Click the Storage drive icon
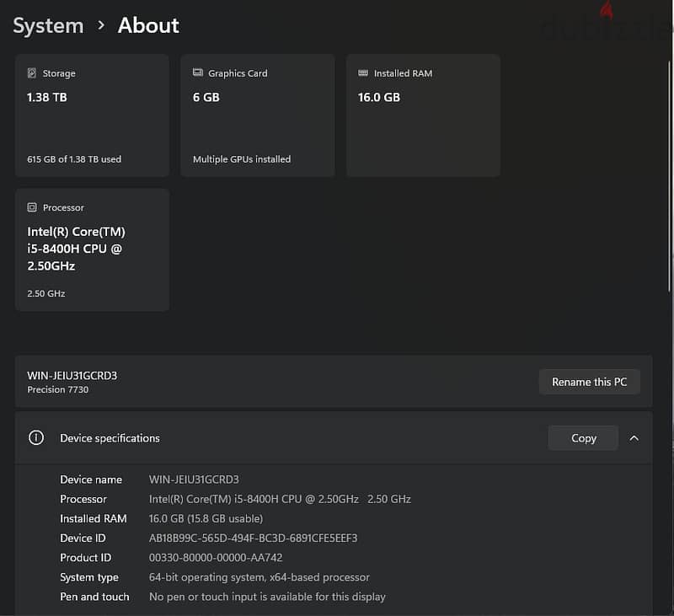This screenshot has width=674, height=616. click(x=32, y=73)
